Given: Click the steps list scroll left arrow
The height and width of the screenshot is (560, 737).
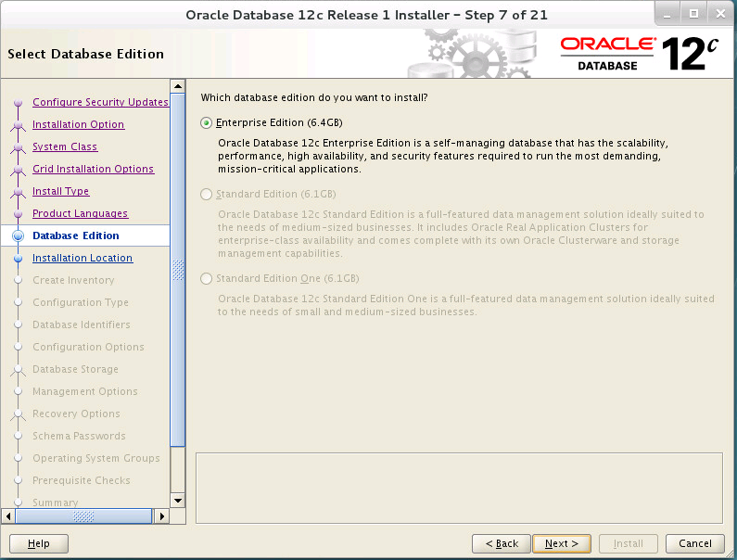Looking at the screenshot, I should click(8, 516).
